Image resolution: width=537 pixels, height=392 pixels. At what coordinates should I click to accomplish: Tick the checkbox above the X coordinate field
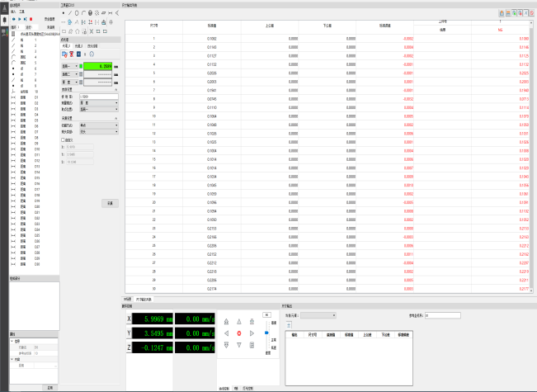pyautogui.click(x=64, y=139)
